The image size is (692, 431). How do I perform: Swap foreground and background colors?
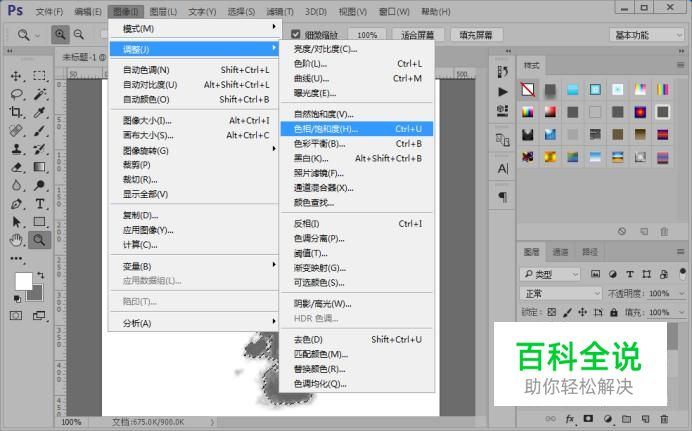pyautogui.click(x=41, y=275)
